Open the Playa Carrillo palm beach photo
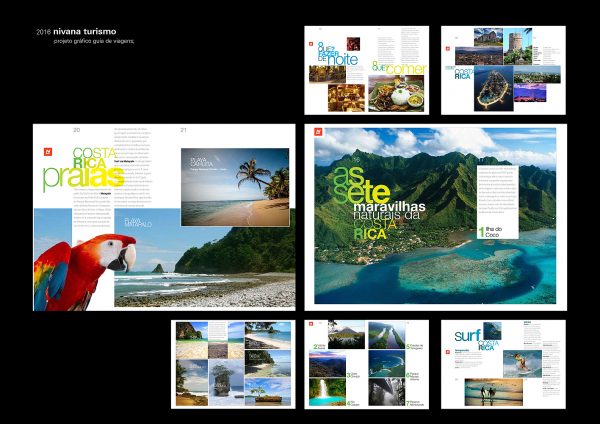The image size is (600, 424). (x=234, y=187)
